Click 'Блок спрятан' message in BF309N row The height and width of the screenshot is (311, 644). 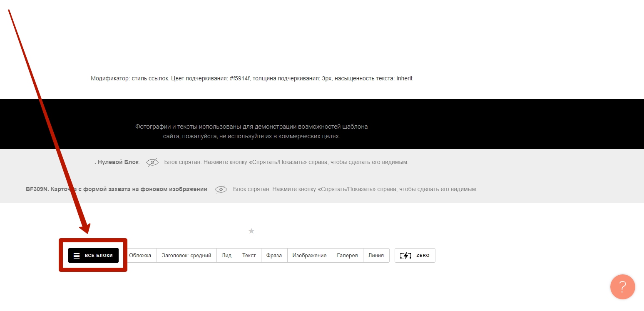click(355, 189)
